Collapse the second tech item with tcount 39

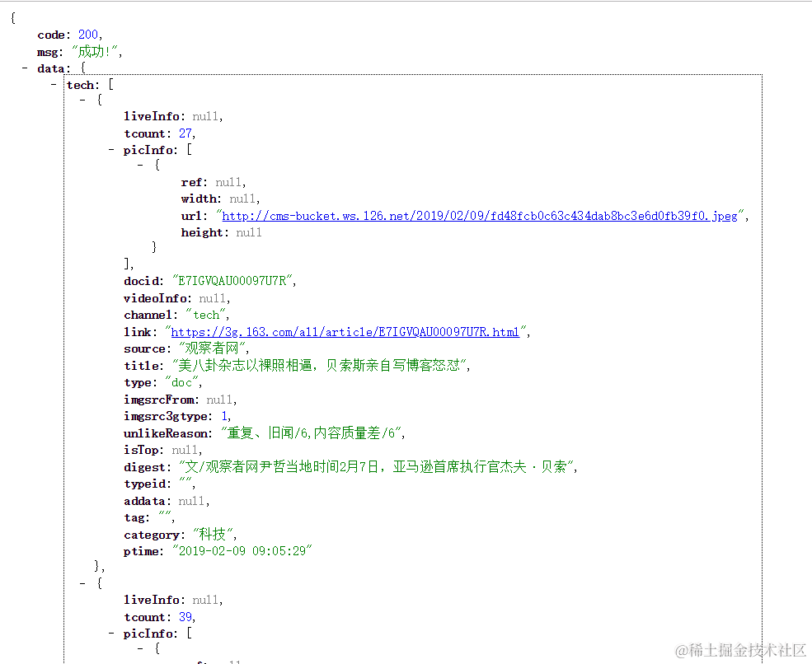(x=82, y=583)
